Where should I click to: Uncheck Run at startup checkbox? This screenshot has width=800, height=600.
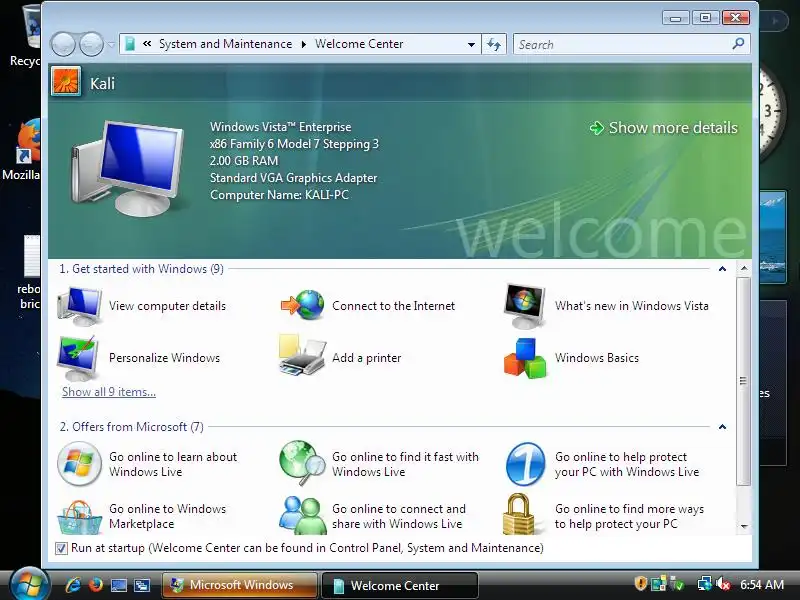click(x=61, y=548)
